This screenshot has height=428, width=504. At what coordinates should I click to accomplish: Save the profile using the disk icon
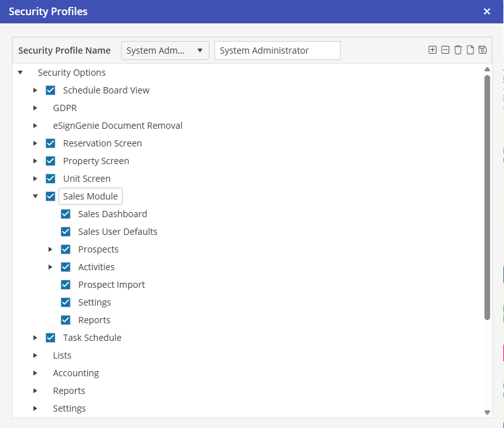point(483,50)
